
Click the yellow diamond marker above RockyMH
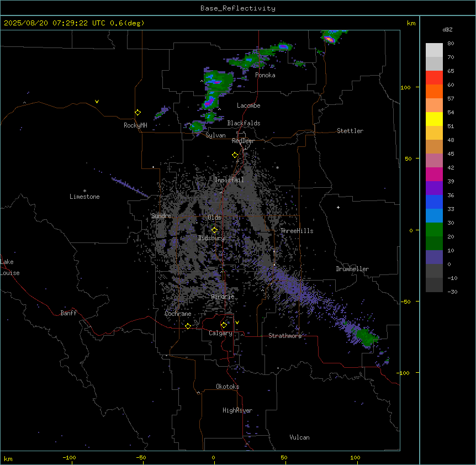pos(138,113)
